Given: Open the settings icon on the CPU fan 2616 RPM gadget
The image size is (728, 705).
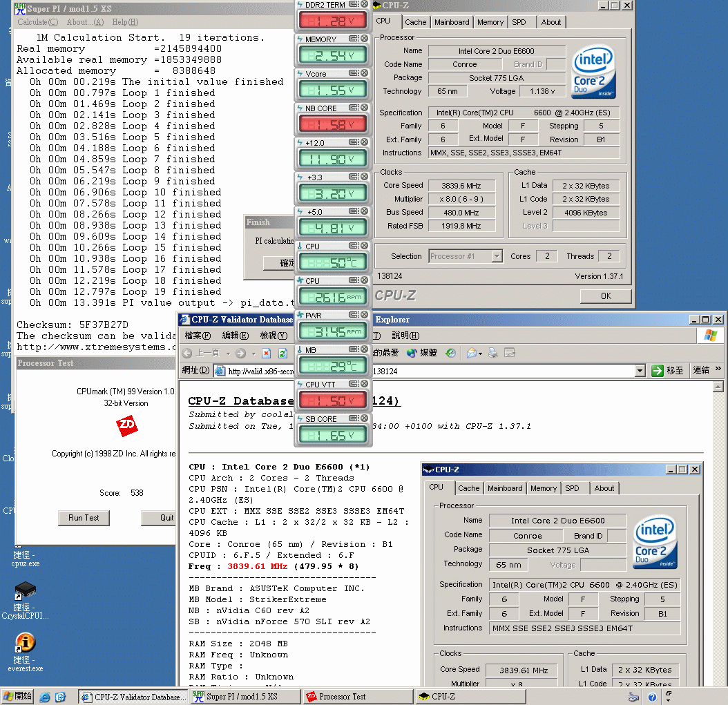Looking at the screenshot, I should (x=354, y=280).
